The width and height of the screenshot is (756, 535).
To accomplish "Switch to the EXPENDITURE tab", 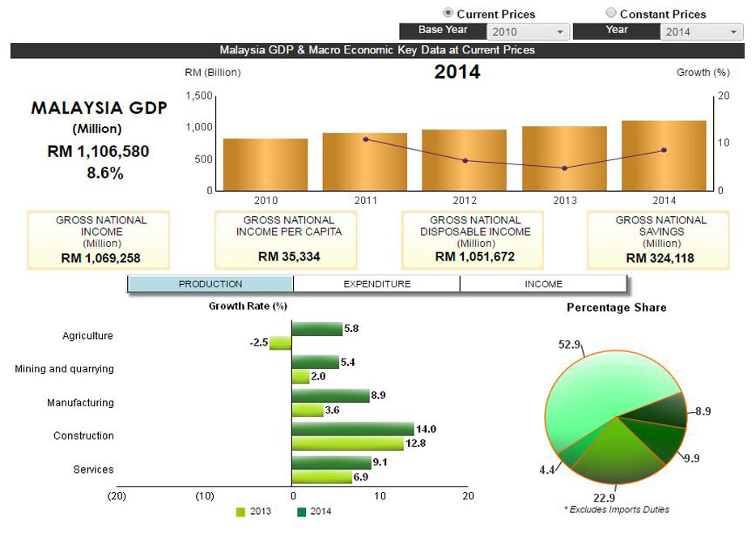I will pyautogui.click(x=376, y=284).
